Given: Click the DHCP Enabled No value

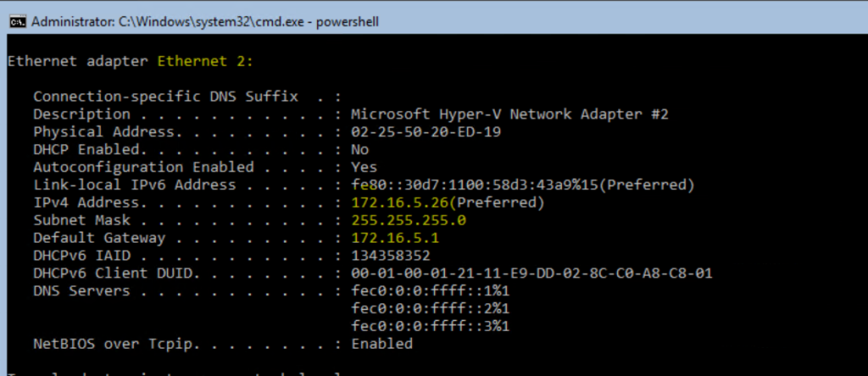Looking at the screenshot, I should 359,150.
